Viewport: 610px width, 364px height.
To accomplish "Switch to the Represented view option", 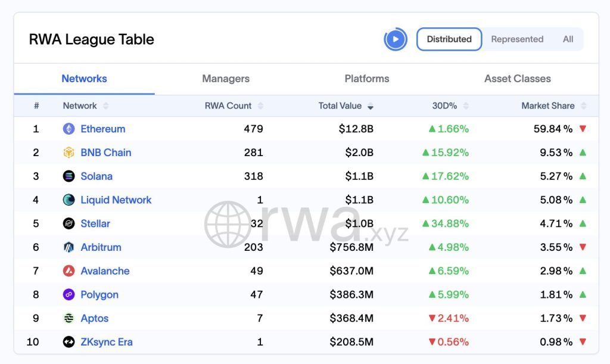I will point(517,39).
